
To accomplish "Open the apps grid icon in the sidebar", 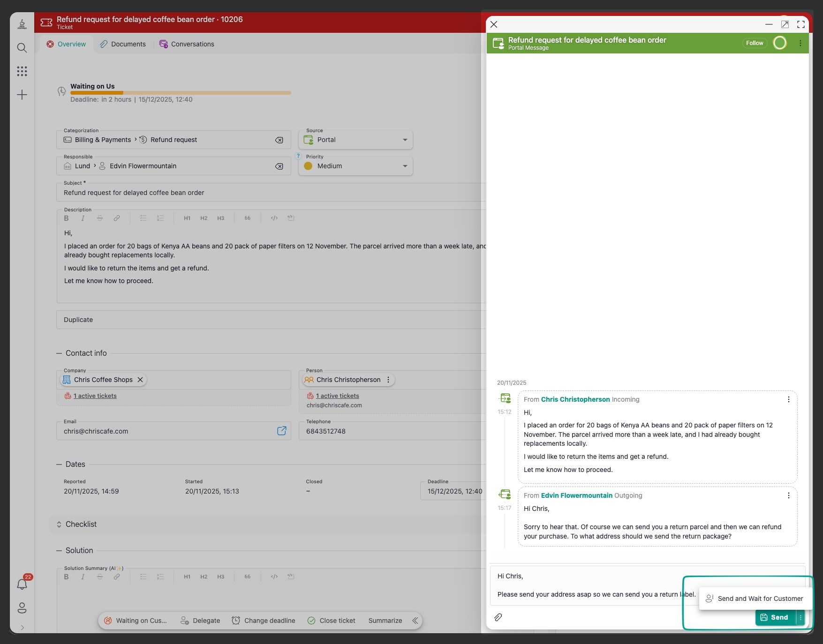I will [x=22, y=71].
